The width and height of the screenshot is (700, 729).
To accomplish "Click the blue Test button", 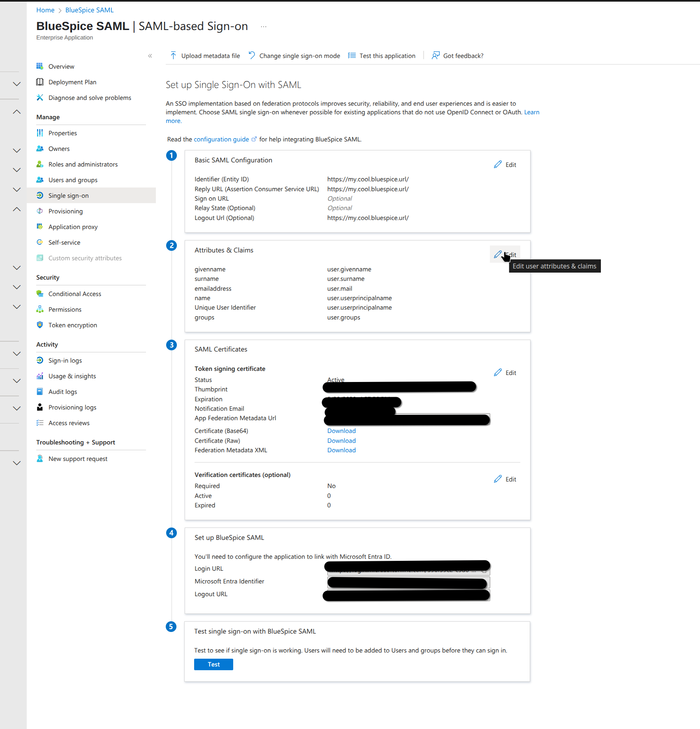I will tap(213, 664).
